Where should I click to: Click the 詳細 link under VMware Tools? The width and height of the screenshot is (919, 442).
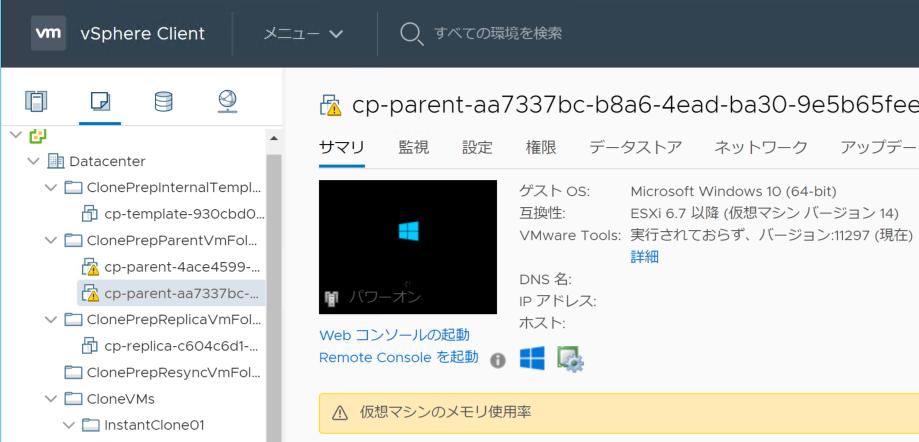pyautogui.click(x=645, y=257)
